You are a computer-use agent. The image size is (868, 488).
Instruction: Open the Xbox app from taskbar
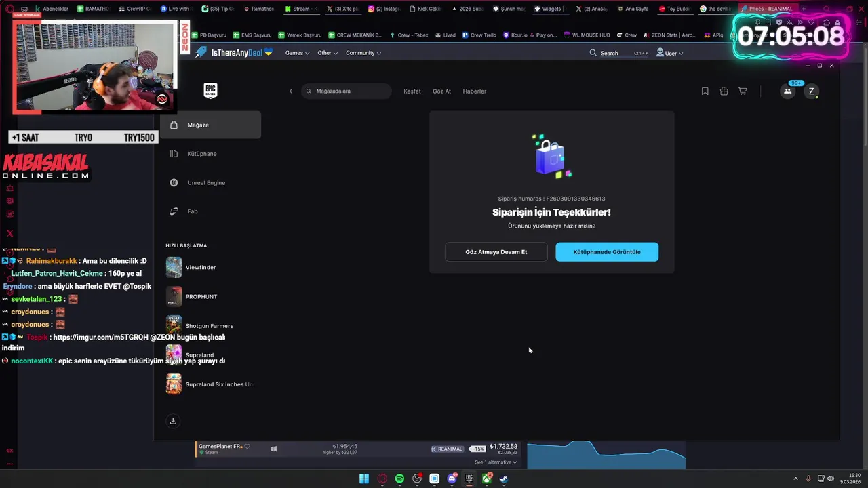tap(487, 479)
